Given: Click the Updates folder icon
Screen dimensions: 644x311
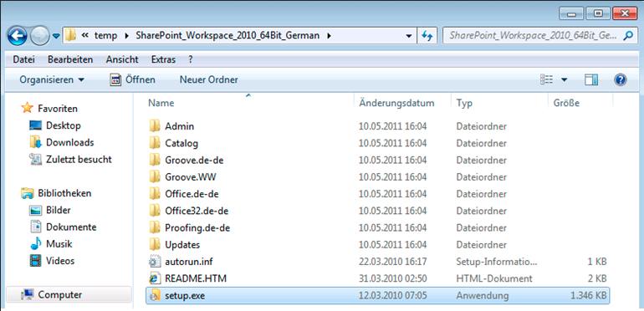Looking at the screenshot, I should coord(155,244).
